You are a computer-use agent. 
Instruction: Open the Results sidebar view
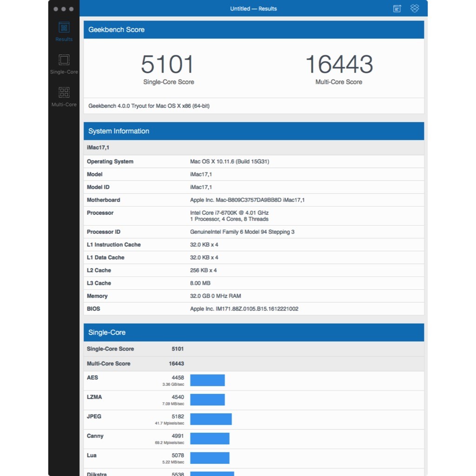point(64,32)
